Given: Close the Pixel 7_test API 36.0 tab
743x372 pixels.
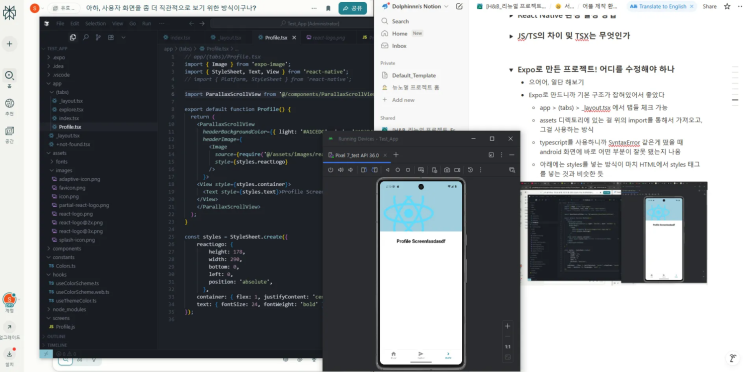Looking at the screenshot, I should (x=385, y=155).
